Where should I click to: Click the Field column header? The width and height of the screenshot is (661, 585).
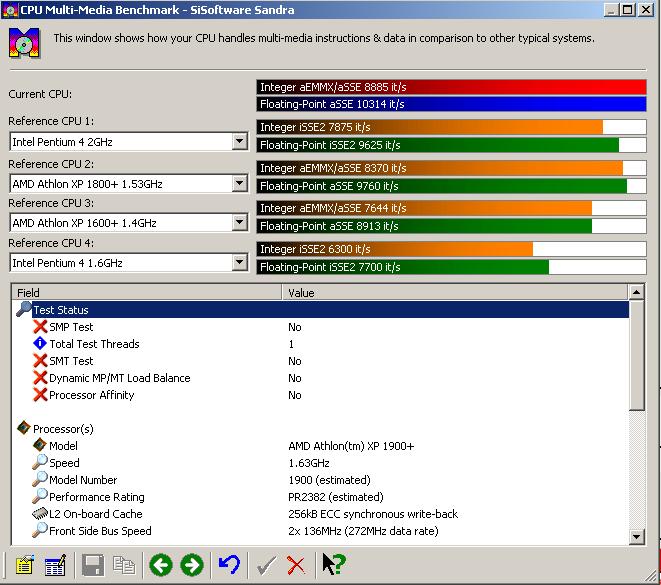[146, 293]
